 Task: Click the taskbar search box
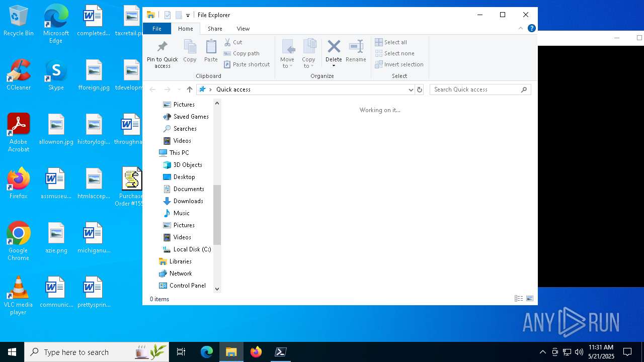[97, 352]
